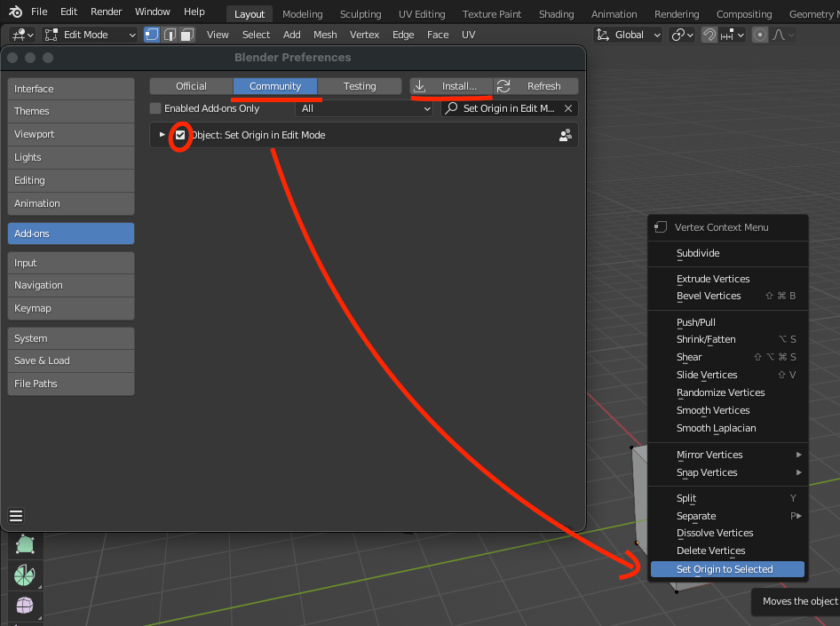
Task: Choose Smooth Laplacian from context menu
Action: tap(727, 428)
